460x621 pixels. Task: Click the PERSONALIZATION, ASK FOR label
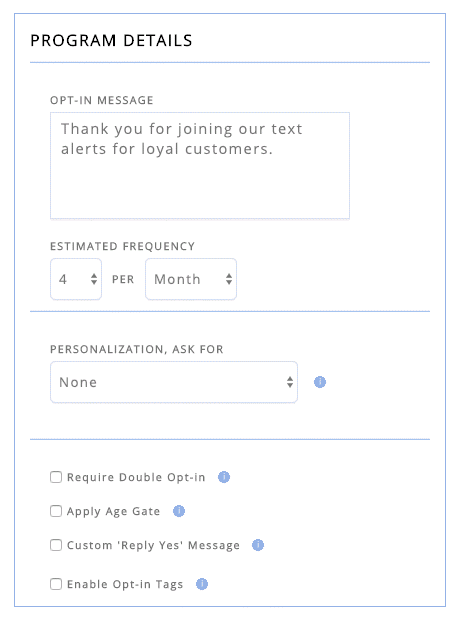click(137, 349)
